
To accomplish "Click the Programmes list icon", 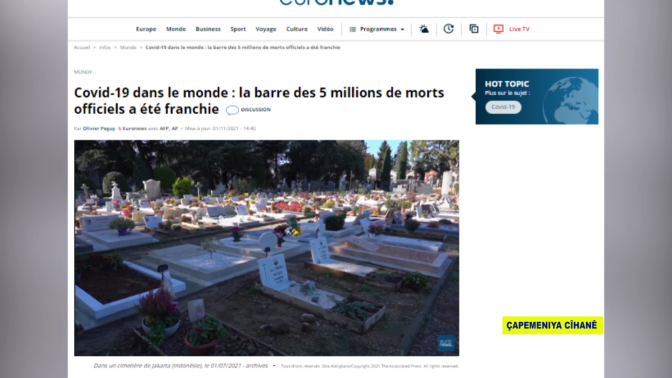I will (x=352, y=29).
